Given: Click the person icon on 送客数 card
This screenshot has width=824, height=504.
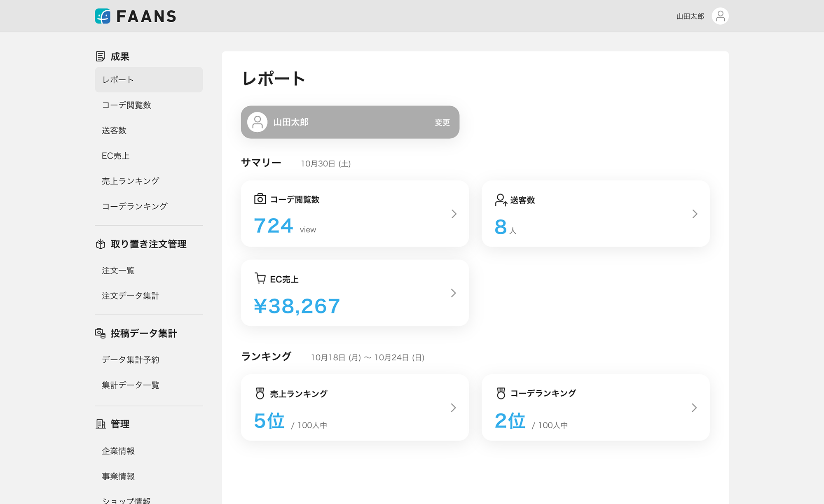Looking at the screenshot, I should (x=500, y=201).
